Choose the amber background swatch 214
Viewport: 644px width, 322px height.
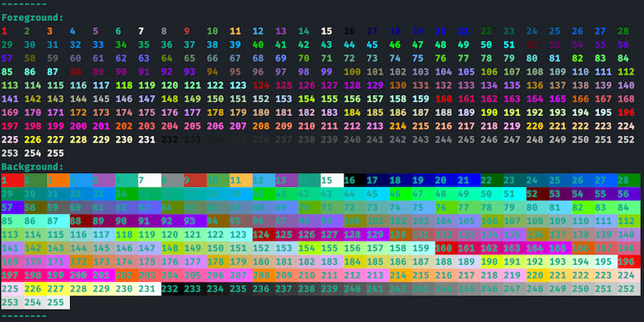click(x=400, y=275)
